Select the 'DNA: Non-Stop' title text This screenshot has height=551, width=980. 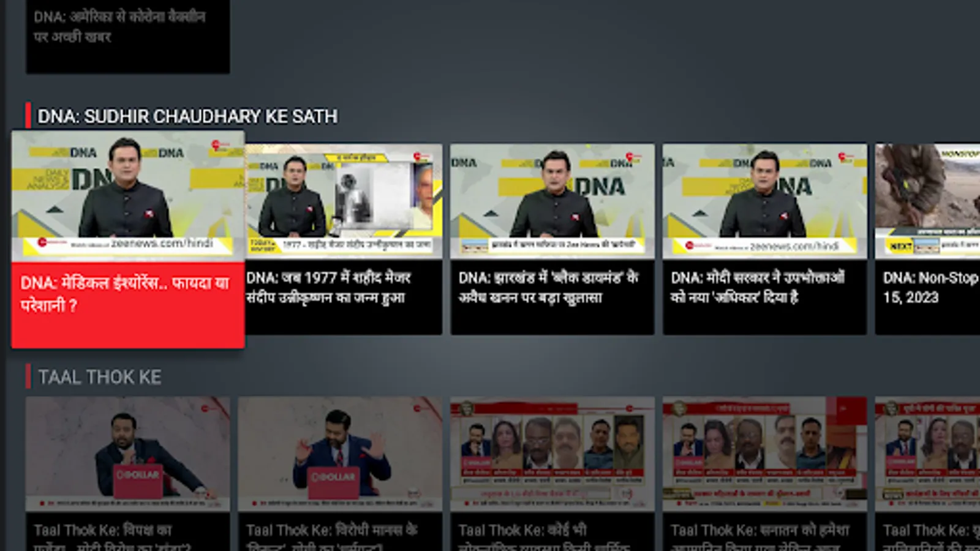(930, 278)
